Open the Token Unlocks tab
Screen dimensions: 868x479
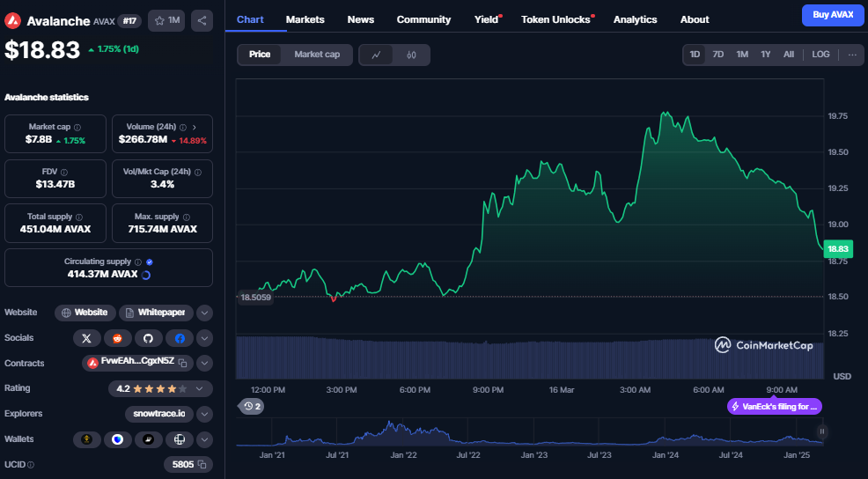555,19
